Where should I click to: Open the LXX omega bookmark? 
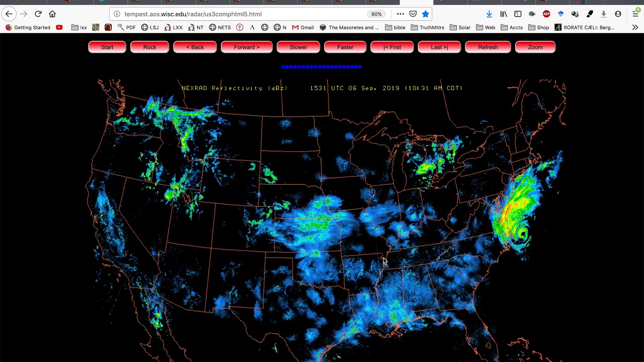(174, 28)
